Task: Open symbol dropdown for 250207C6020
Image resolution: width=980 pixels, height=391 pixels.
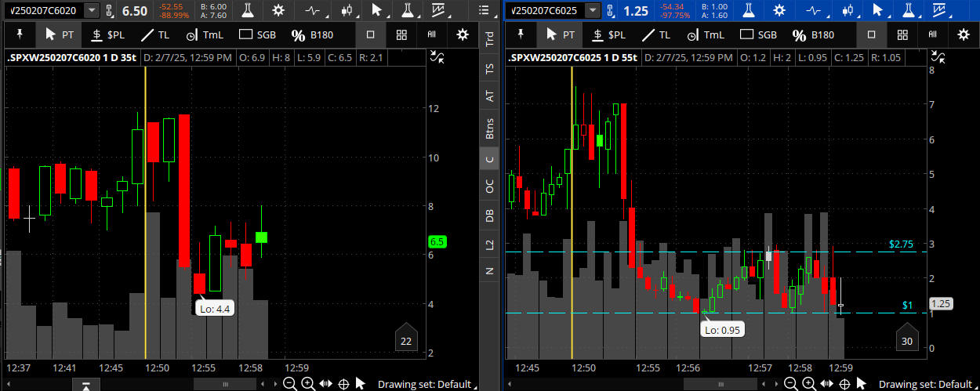Action: (92, 10)
